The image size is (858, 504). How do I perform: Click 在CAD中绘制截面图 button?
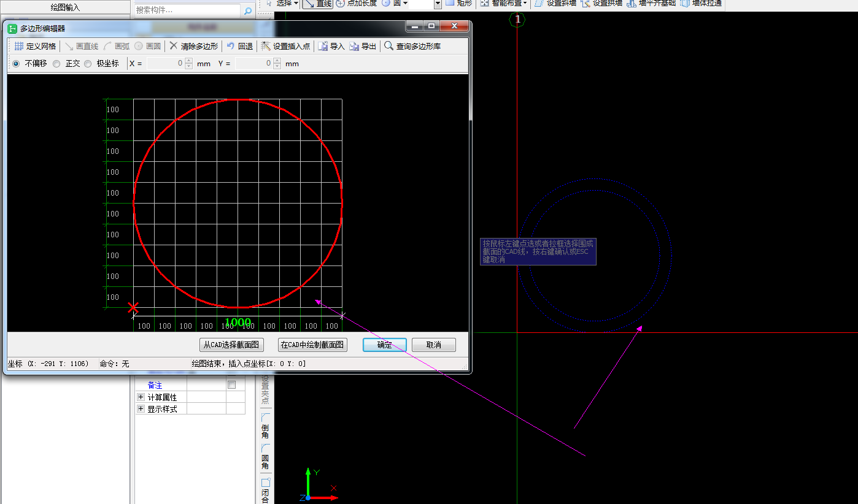(x=312, y=345)
